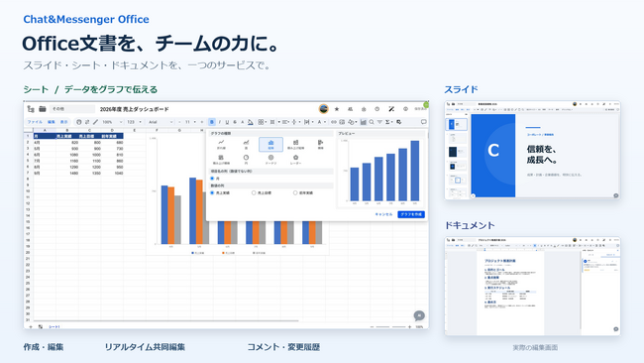Open the shapes insert dropdown
This screenshot has height=363, width=644.
352,122
